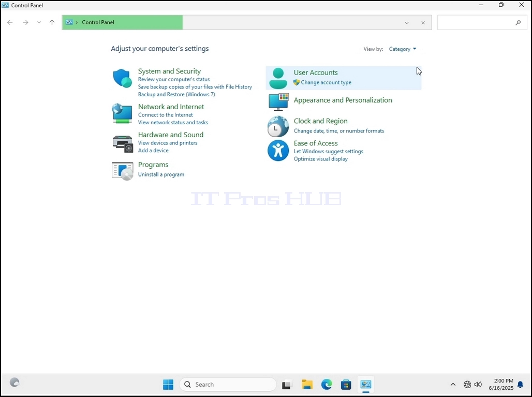Go up one level with the up arrow

coord(52,22)
